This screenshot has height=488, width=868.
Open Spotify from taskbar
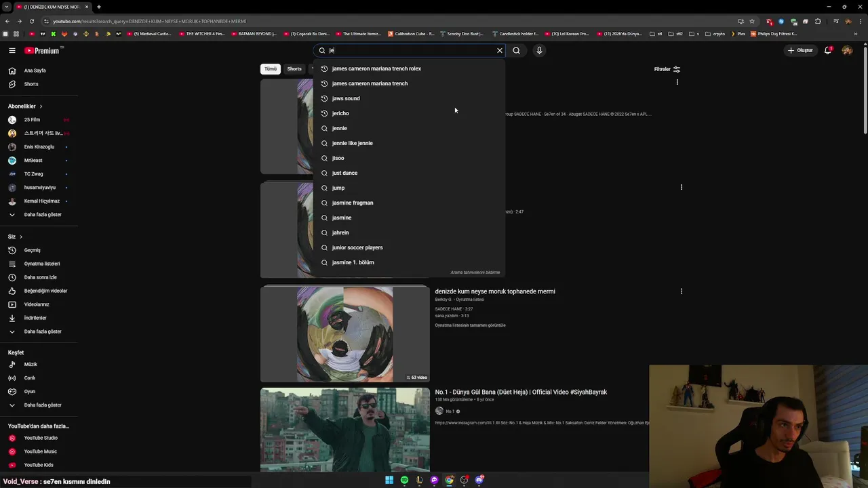pyautogui.click(x=404, y=480)
